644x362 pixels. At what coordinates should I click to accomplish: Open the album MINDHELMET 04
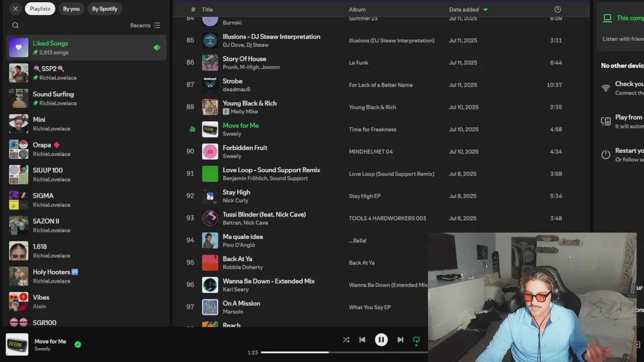click(x=371, y=151)
